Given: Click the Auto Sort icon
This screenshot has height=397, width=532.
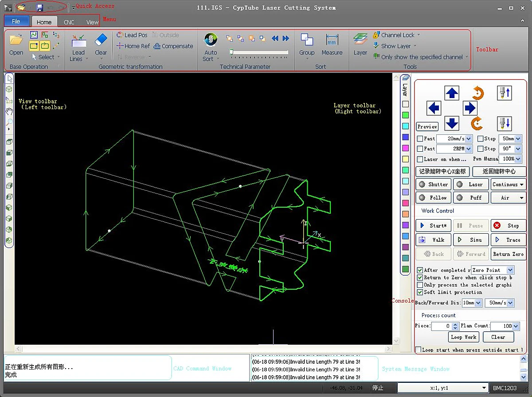Looking at the screenshot, I should [211, 40].
